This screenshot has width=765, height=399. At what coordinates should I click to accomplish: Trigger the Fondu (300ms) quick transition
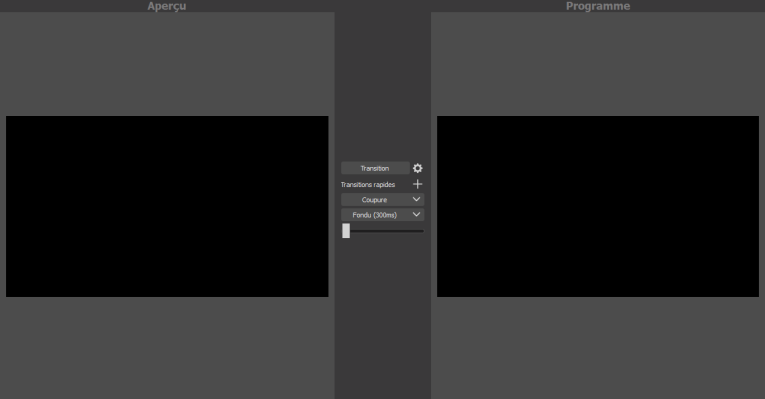(x=375, y=215)
